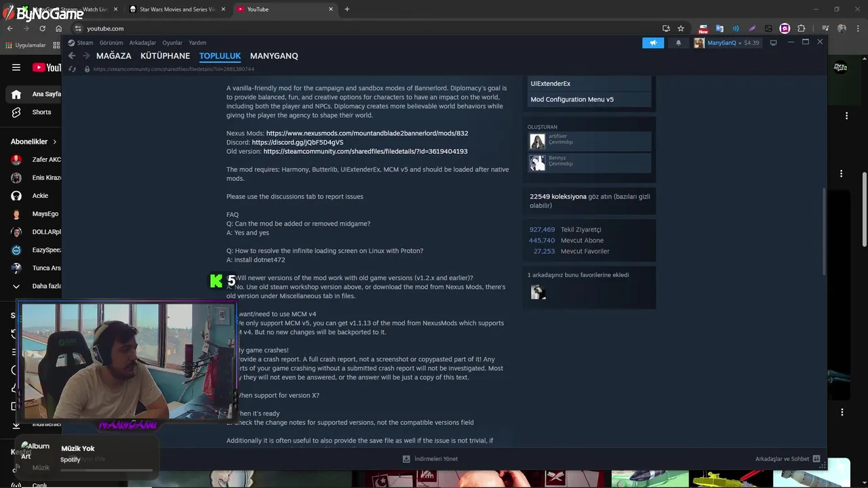Click the blue sound-wave extension icon
The image size is (868, 488).
tap(736, 28)
